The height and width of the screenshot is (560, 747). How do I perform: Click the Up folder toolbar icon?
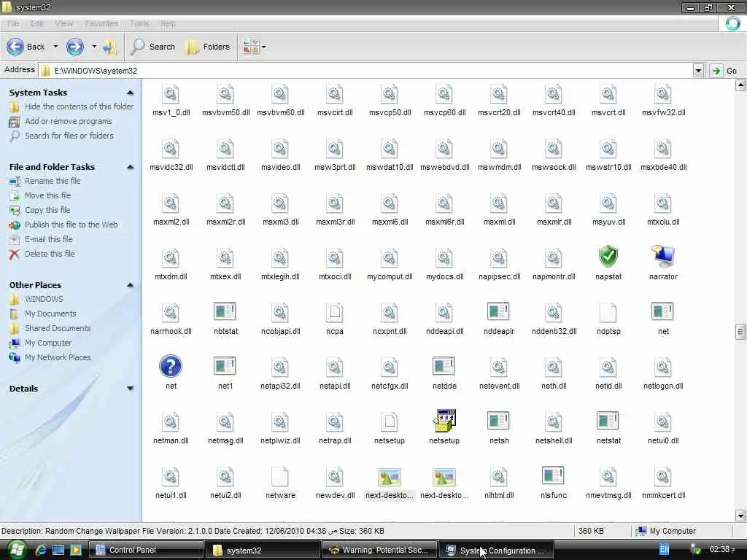110,47
